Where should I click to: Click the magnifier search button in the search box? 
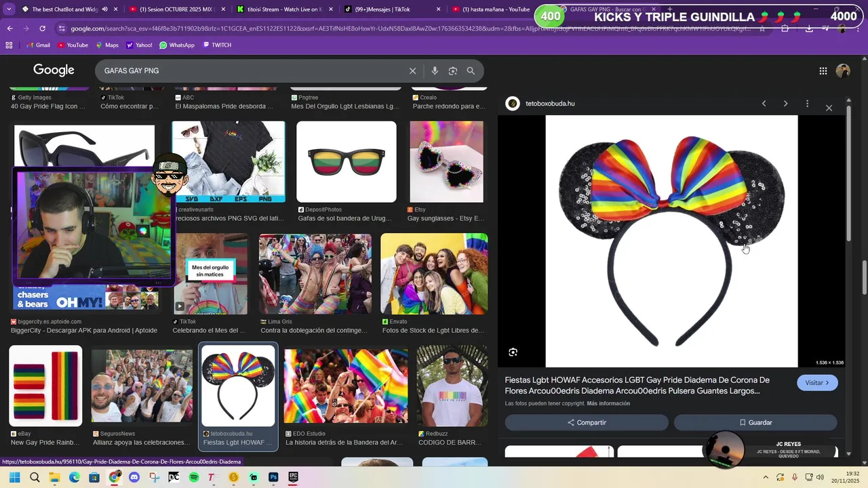tap(471, 70)
